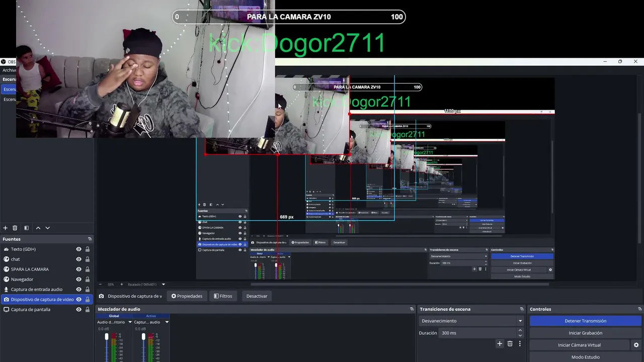Select the Navegador source row

47,279
